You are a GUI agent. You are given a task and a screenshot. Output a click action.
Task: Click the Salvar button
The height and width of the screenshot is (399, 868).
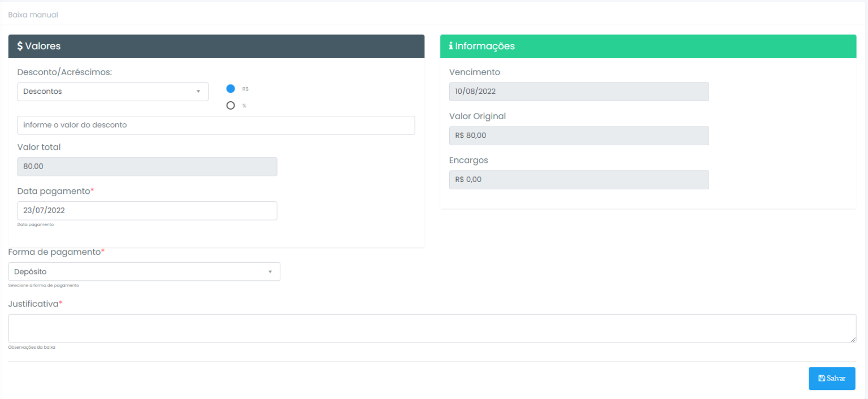tap(832, 378)
